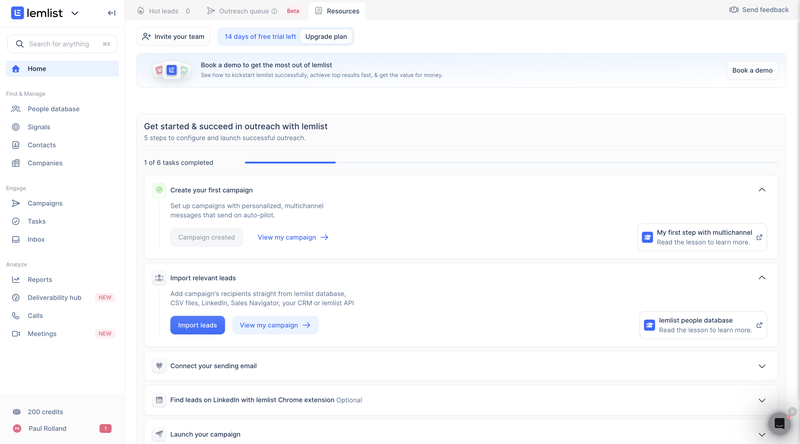800x444 pixels.
Task: Expand Connect your sending email section
Action: [x=762, y=366]
